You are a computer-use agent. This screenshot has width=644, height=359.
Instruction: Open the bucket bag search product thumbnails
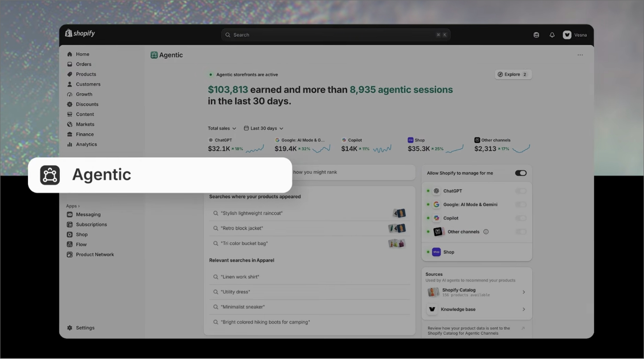(397, 244)
